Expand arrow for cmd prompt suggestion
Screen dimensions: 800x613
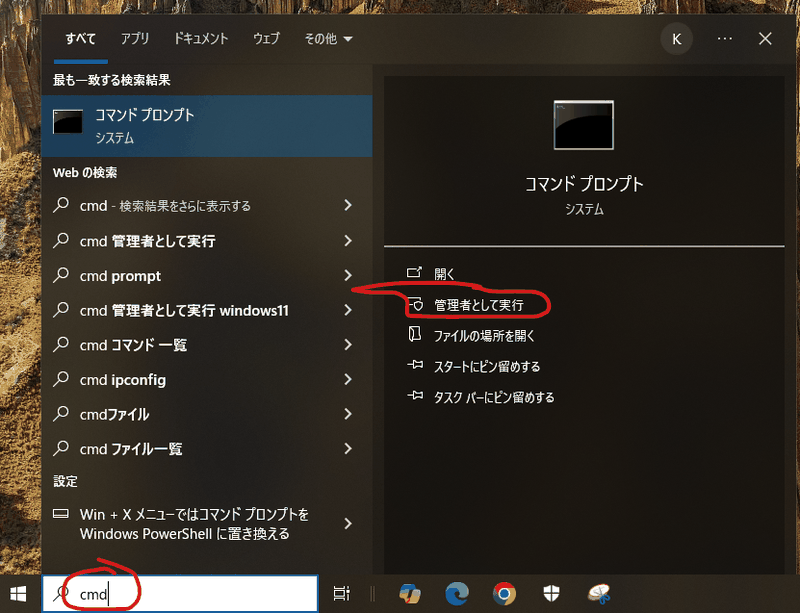coord(348,276)
